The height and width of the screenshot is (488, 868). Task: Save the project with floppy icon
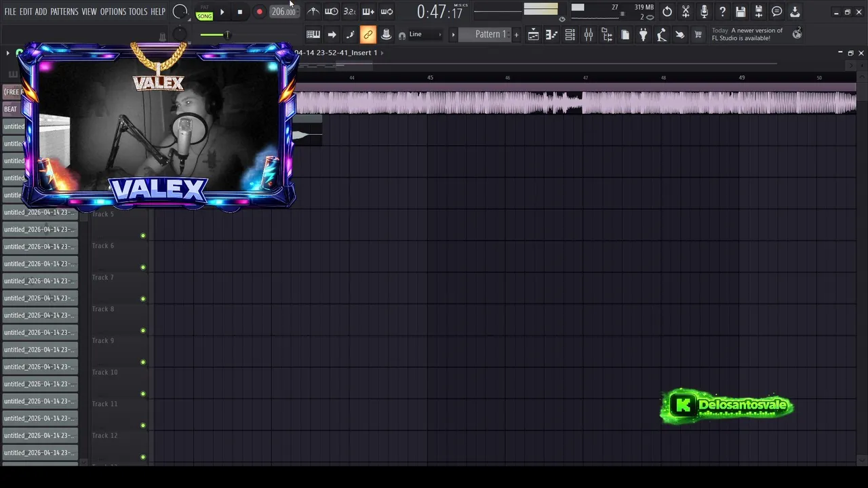pyautogui.click(x=741, y=12)
